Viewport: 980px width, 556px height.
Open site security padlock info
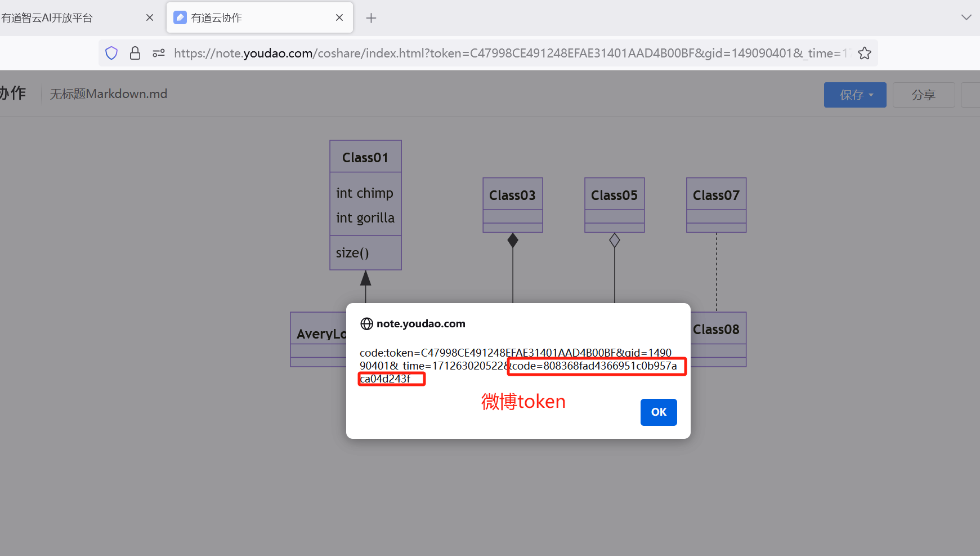[135, 53]
